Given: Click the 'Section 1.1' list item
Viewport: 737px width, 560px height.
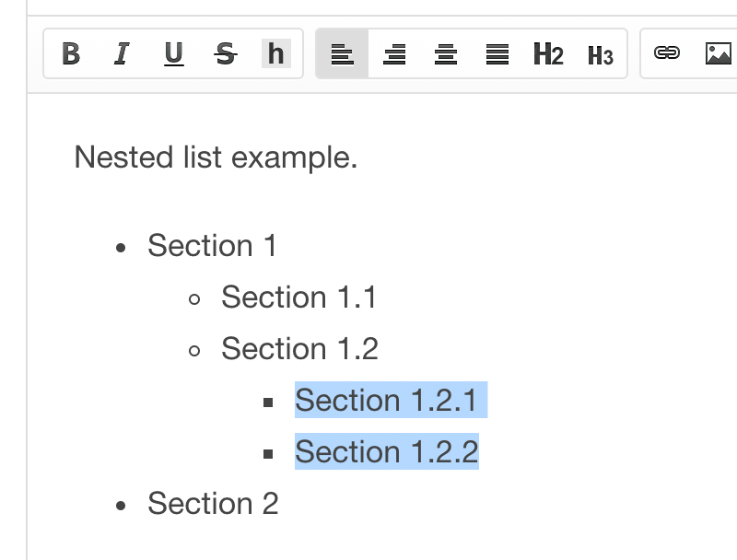Looking at the screenshot, I should point(298,297).
